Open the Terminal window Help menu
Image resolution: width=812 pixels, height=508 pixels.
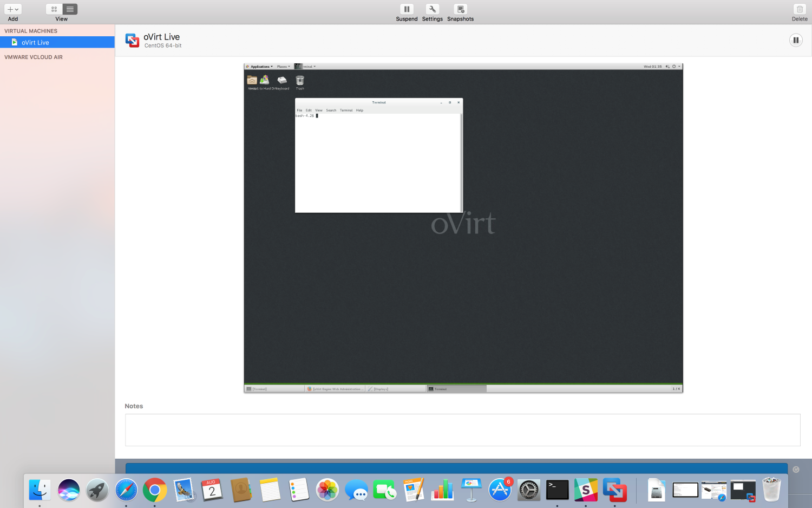tap(359, 110)
